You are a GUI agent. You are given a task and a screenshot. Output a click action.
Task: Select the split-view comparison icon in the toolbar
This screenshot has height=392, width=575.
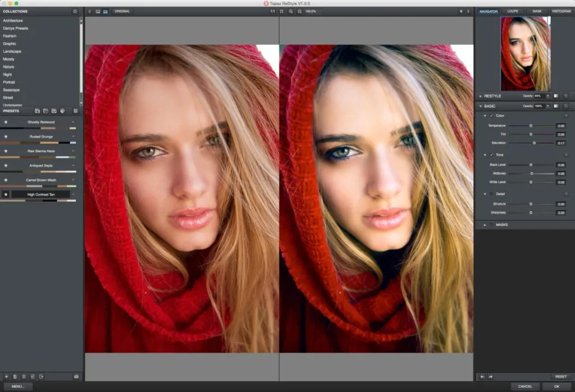(104, 11)
